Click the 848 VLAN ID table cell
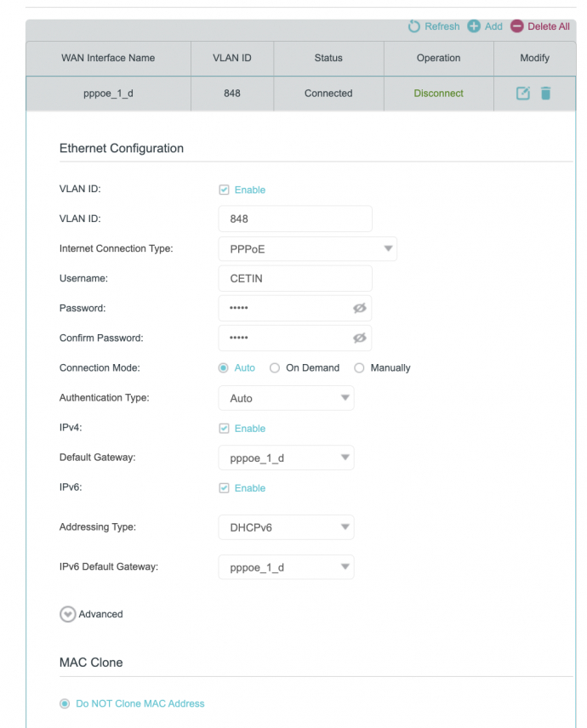Screen dimensions: 587x728 tap(232, 94)
